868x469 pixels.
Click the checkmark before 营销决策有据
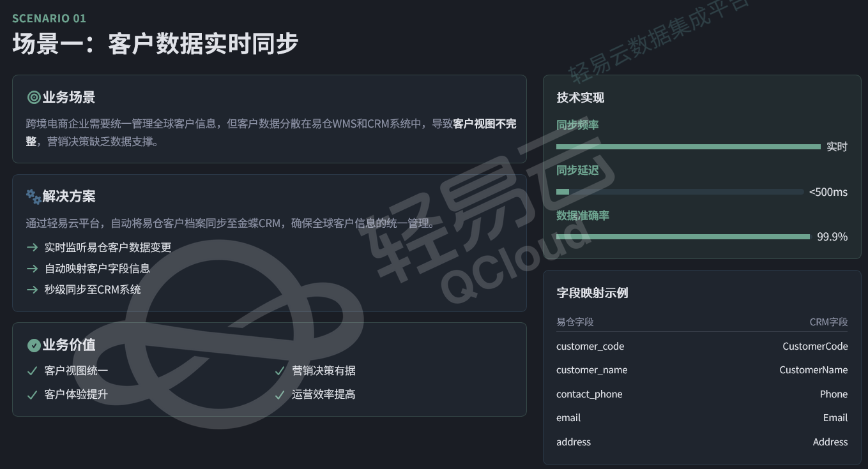(x=280, y=371)
